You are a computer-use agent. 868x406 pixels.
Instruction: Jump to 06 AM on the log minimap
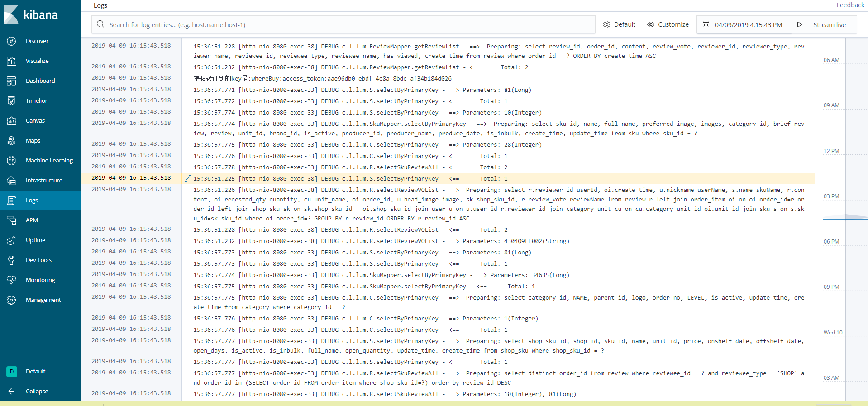[831, 60]
